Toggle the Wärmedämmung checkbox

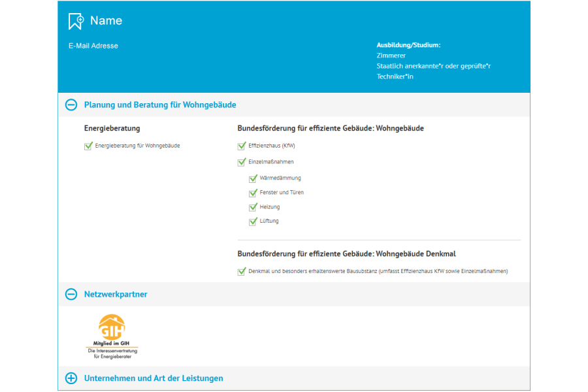tap(253, 178)
